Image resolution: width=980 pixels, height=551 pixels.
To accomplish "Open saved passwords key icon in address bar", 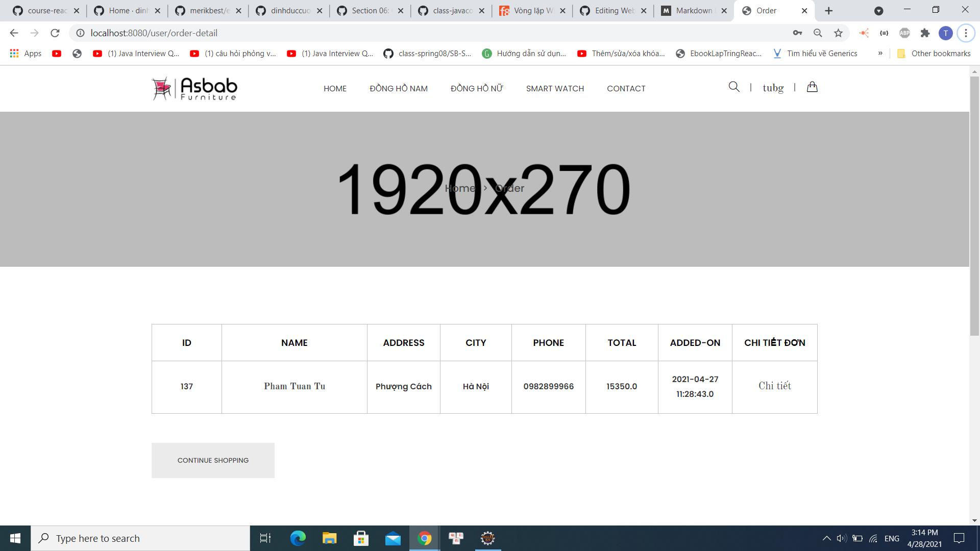I will pyautogui.click(x=798, y=33).
